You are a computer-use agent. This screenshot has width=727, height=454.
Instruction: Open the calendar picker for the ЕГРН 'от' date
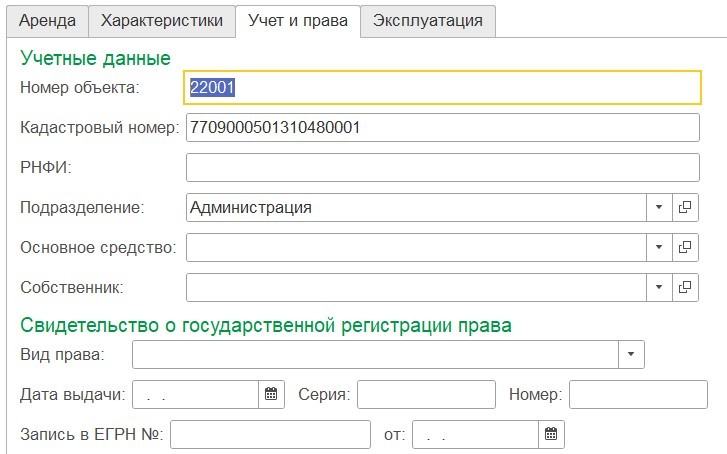[551, 434]
